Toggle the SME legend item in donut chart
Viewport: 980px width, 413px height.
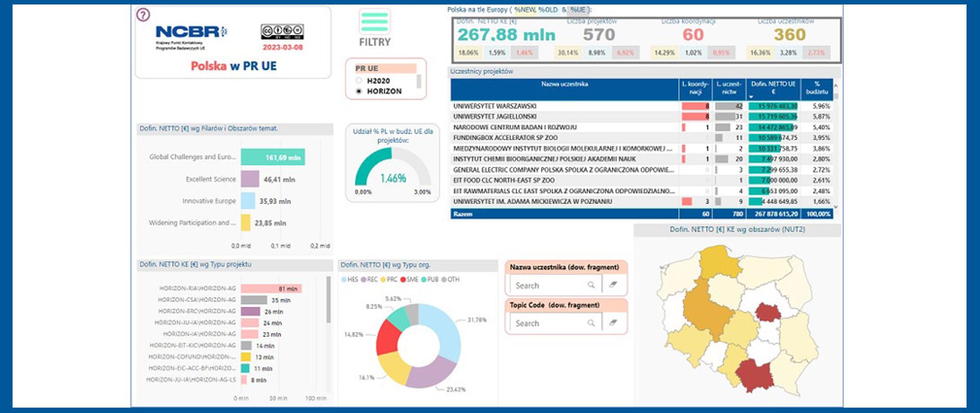[409, 279]
